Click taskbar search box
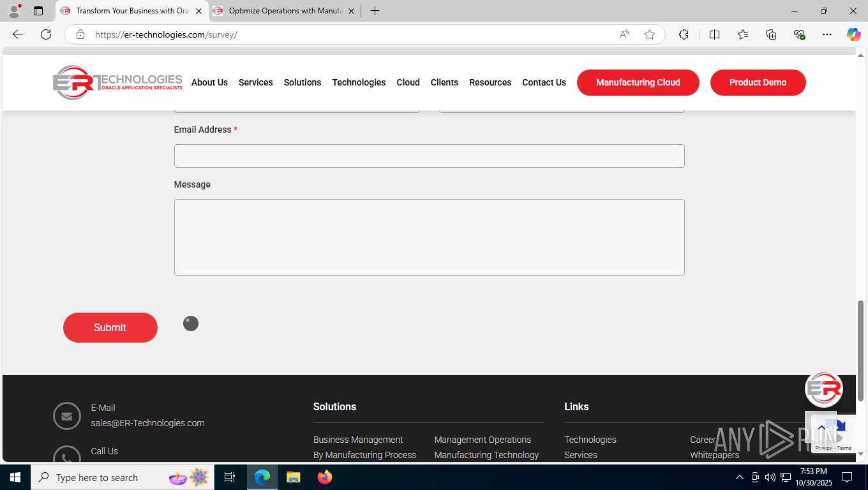 coord(121,477)
